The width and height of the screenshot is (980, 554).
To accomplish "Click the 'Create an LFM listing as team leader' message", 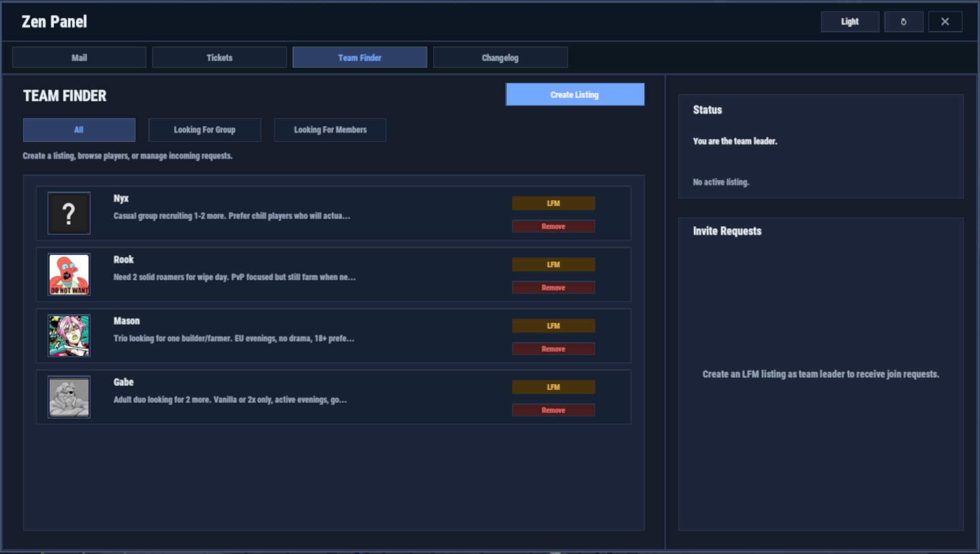I will pos(820,374).
